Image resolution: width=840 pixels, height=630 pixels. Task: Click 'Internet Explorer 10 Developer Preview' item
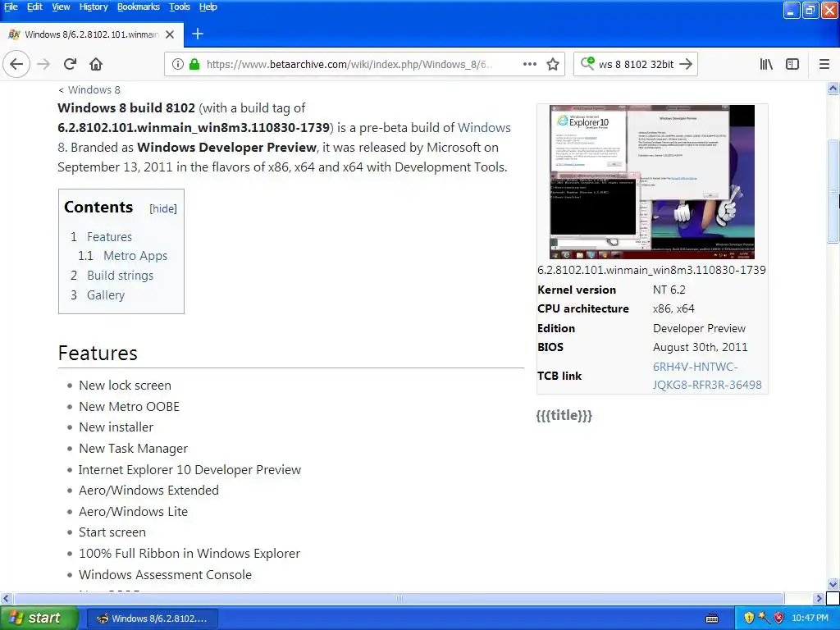pos(189,470)
